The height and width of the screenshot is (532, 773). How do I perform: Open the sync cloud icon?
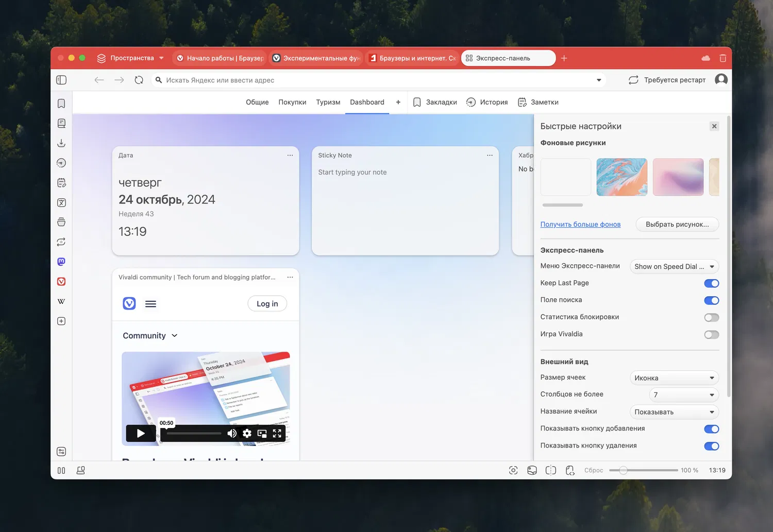pos(705,58)
